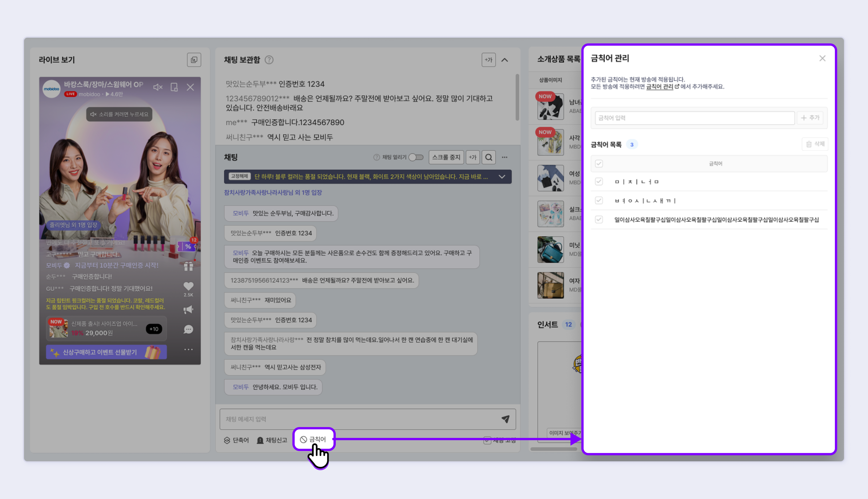The width and height of the screenshot is (868, 499).
Task: Check the select-all checkbox in 금칙어 header
Action: coord(599,164)
